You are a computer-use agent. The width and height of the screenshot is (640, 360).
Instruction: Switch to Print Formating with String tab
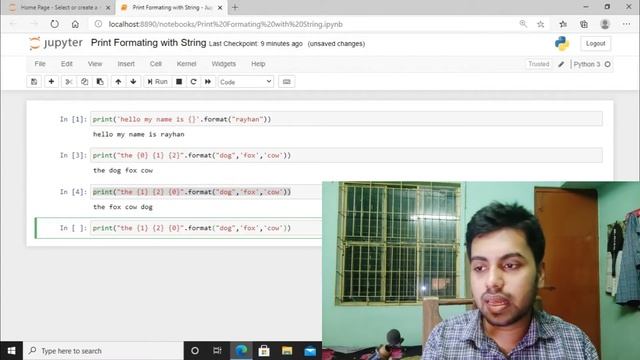pyautogui.click(x=171, y=8)
